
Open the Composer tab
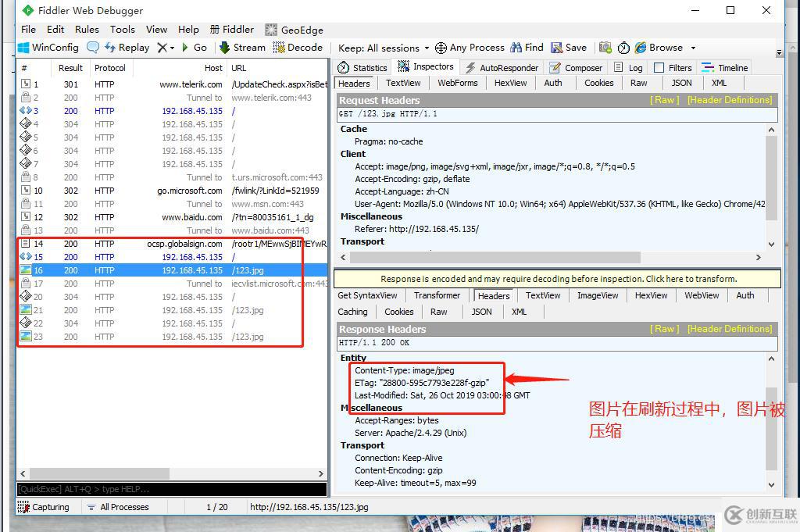(576, 68)
